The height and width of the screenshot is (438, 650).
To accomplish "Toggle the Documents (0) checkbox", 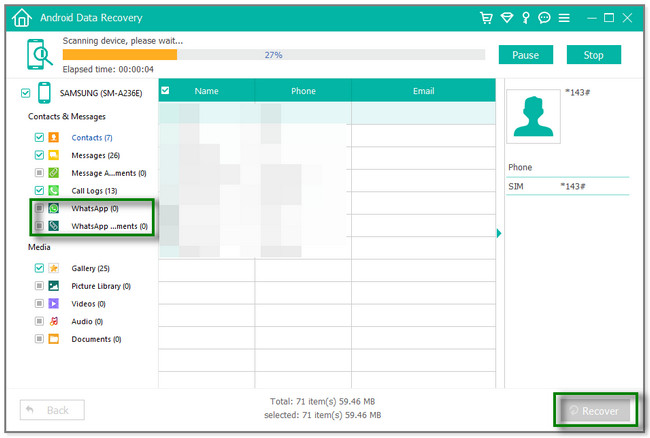I will pyautogui.click(x=39, y=339).
